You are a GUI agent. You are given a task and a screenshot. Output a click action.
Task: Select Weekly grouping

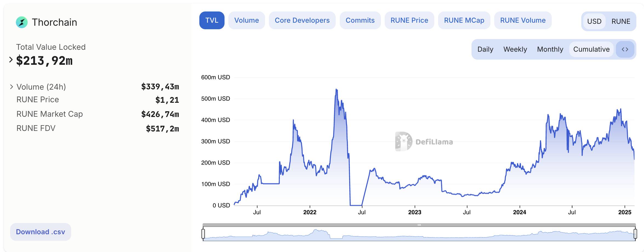[x=515, y=49]
